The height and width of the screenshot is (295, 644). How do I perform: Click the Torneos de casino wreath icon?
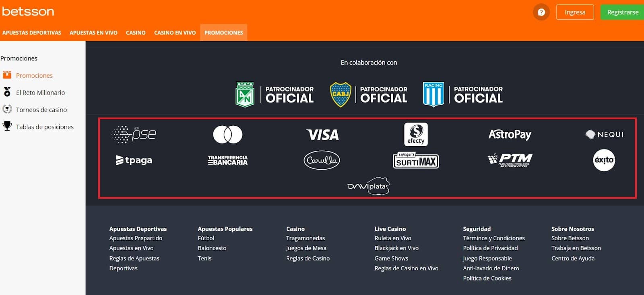pos(7,109)
